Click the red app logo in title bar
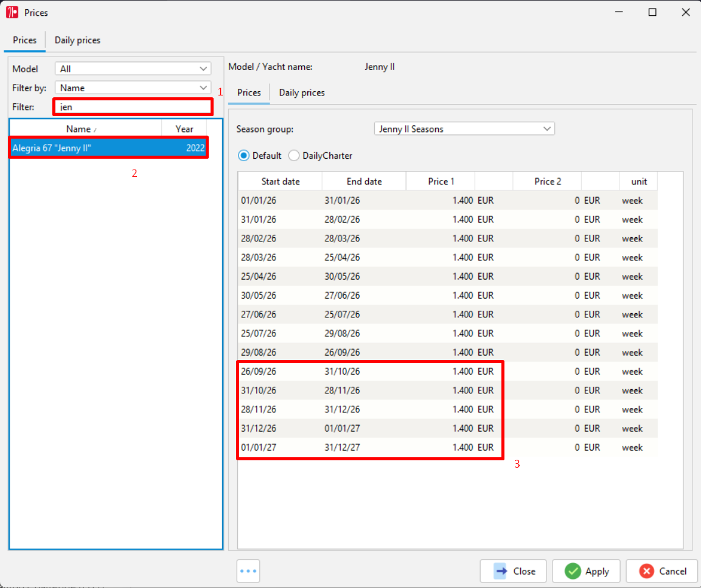701x588 pixels. click(x=12, y=12)
